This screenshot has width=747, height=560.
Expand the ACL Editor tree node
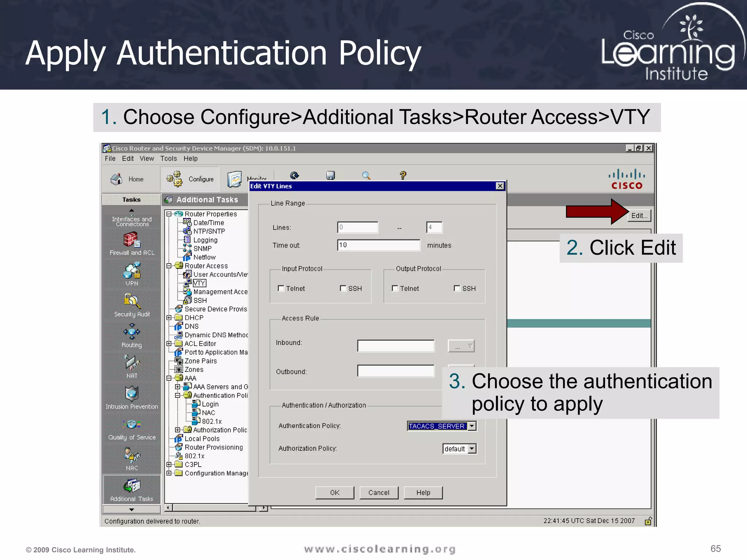point(169,343)
